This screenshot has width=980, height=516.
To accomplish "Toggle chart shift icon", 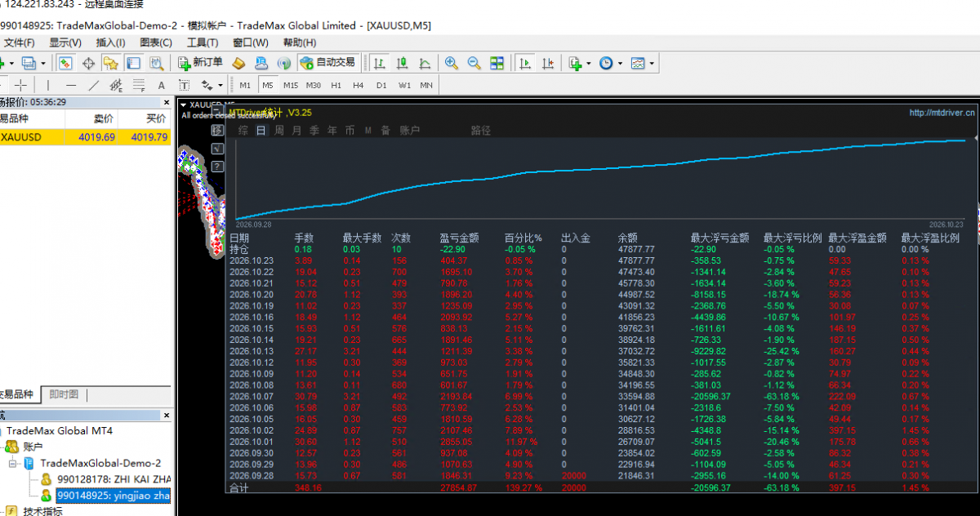I will click(547, 63).
